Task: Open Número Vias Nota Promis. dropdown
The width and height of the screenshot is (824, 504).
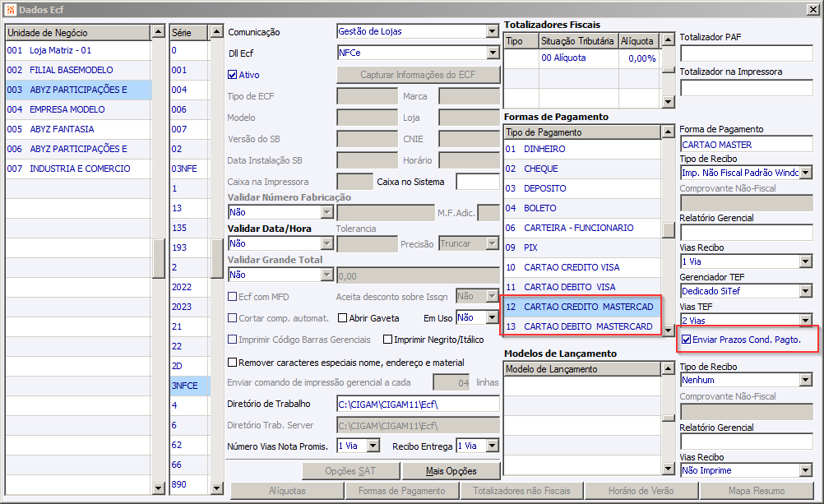Action: tap(373, 446)
